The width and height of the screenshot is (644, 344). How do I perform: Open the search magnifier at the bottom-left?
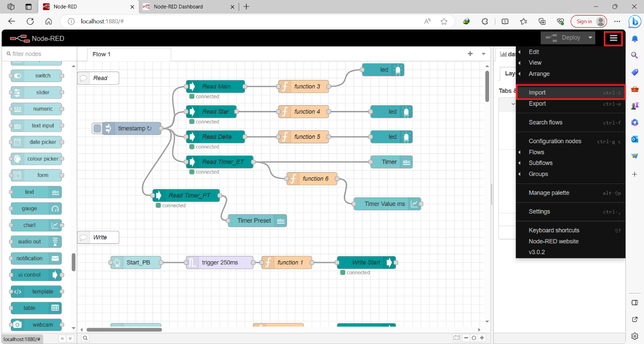(85, 337)
